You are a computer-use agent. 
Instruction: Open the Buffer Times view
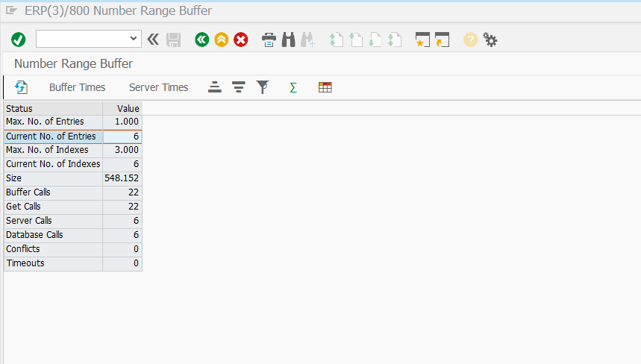tap(78, 87)
